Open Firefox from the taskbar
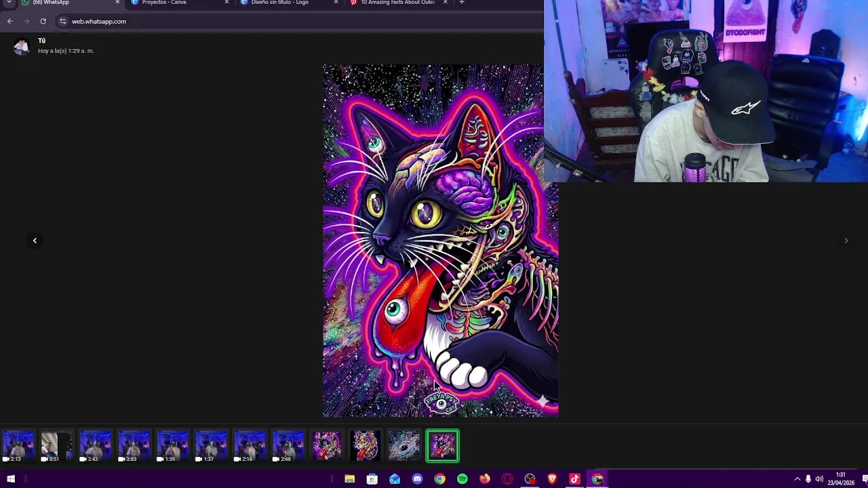Viewport: 868px width, 488px height. click(484, 479)
